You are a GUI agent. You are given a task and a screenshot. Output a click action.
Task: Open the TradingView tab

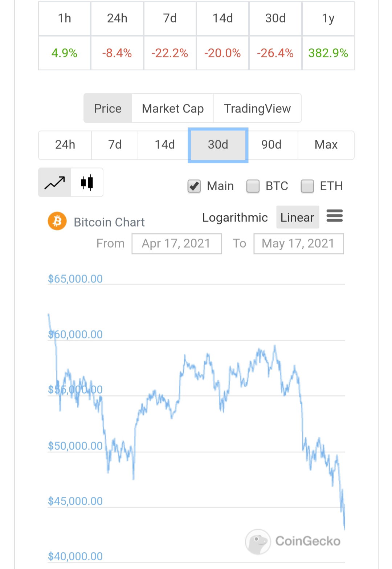tap(257, 108)
